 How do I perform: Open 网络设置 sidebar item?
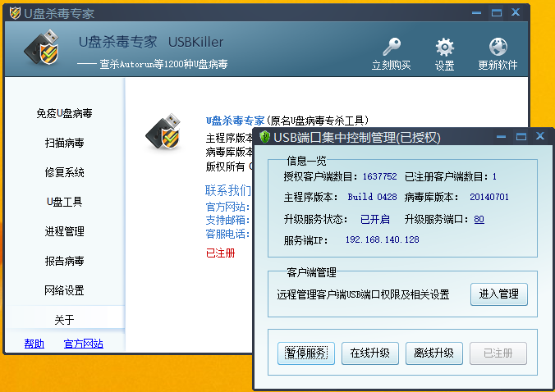pos(64,290)
